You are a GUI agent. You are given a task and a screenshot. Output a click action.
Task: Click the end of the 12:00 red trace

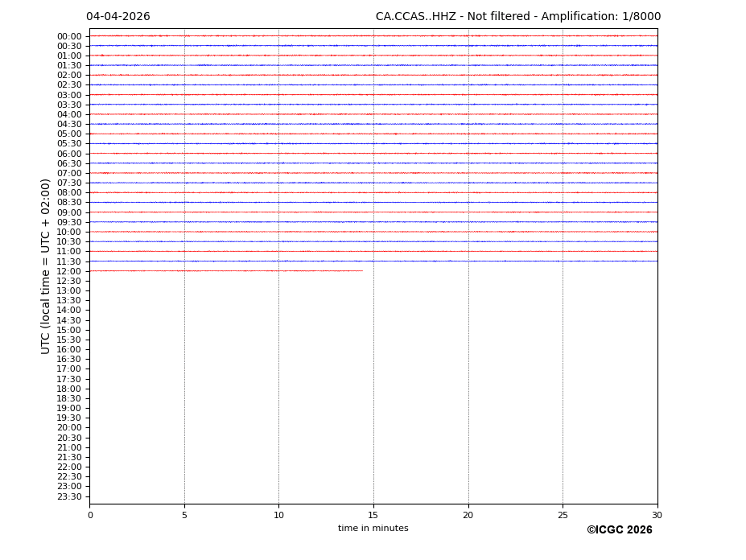point(361,271)
